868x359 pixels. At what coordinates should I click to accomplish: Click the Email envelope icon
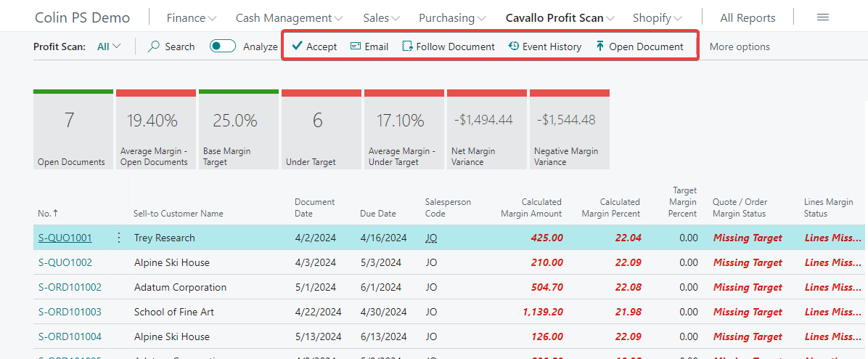tap(356, 47)
